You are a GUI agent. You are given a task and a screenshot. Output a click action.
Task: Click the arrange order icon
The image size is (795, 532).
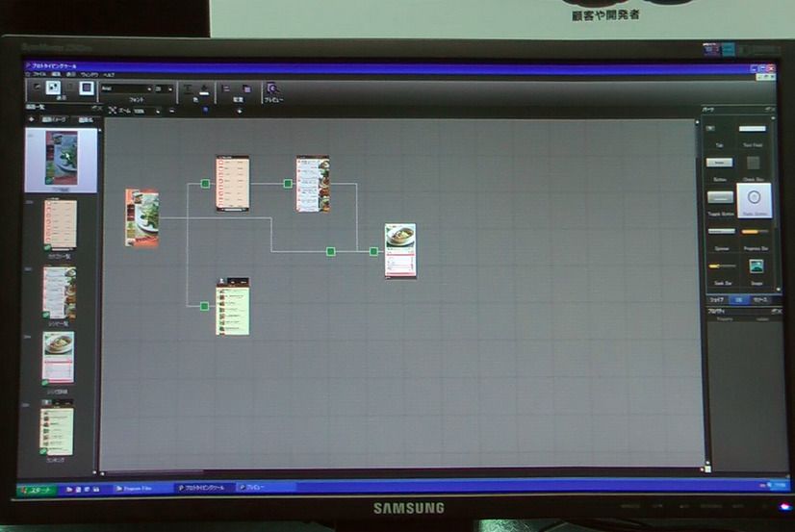click(246, 89)
